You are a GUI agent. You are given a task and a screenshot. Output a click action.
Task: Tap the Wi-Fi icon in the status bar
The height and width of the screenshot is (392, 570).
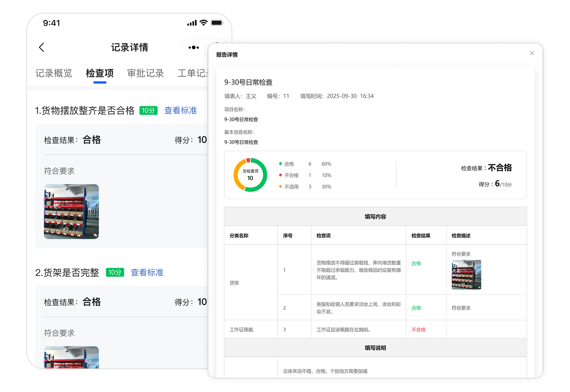click(x=203, y=23)
